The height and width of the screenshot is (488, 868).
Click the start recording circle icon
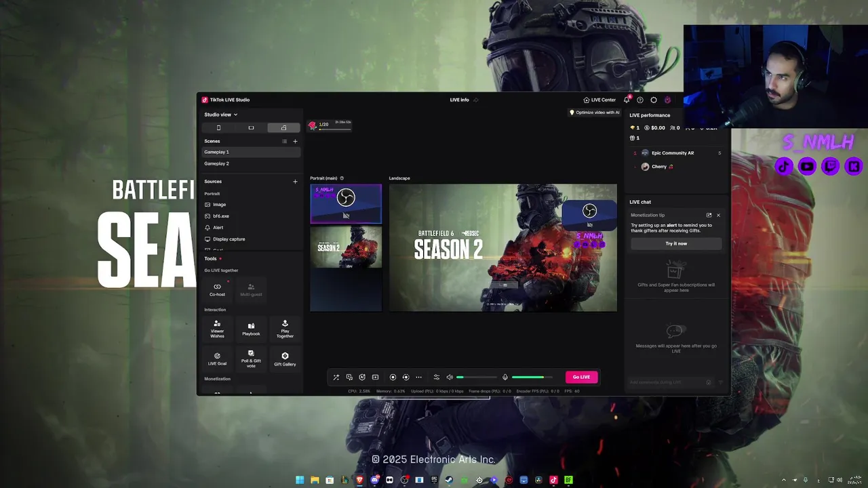393,377
